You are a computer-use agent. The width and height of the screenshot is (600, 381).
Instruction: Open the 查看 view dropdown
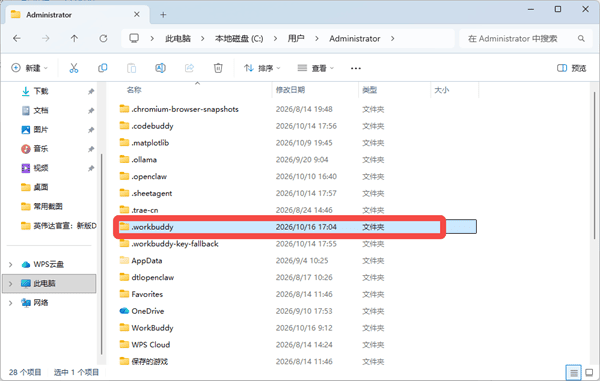click(316, 68)
